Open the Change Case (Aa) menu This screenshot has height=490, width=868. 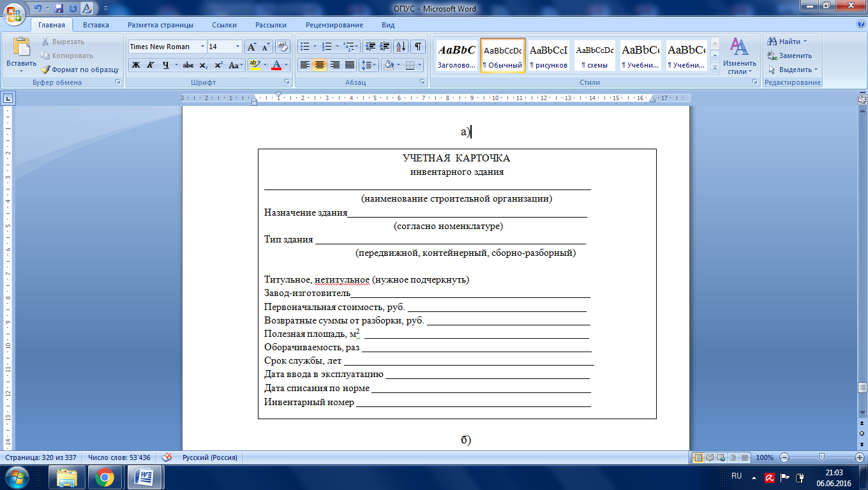coord(236,65)
